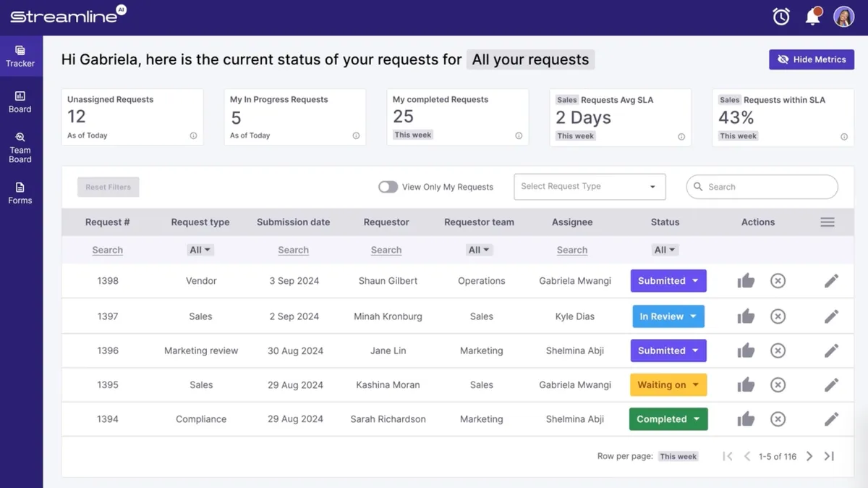Screen dimensions: 868x488
Task: Change Waiting on status of request 1395
Action: point(668,385)
